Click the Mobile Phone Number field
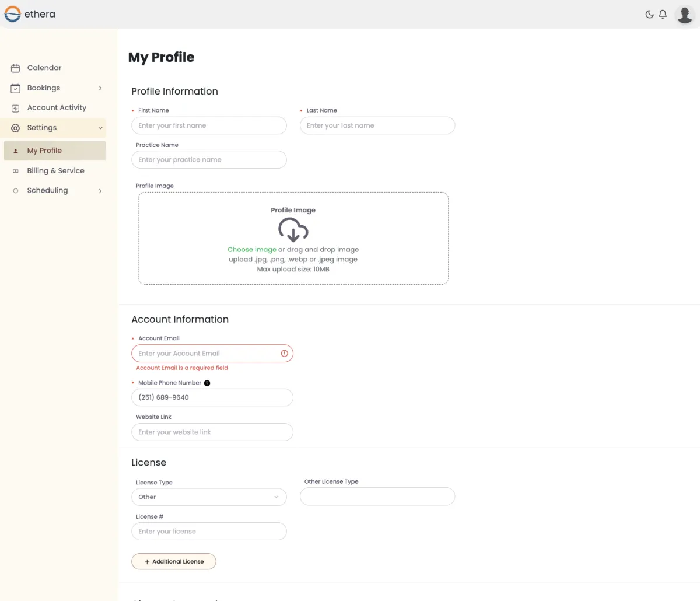The image size is (700, 601). tap(212, 397)
